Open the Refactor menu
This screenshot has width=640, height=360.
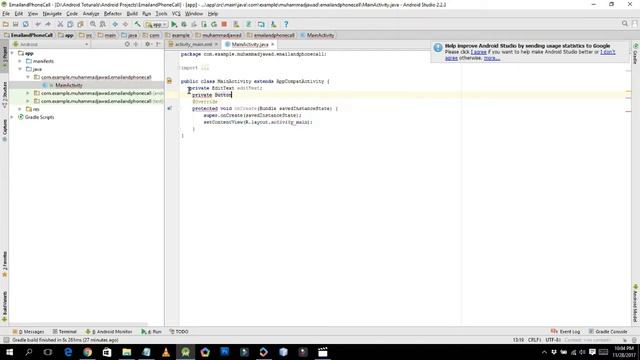point(113,13)
